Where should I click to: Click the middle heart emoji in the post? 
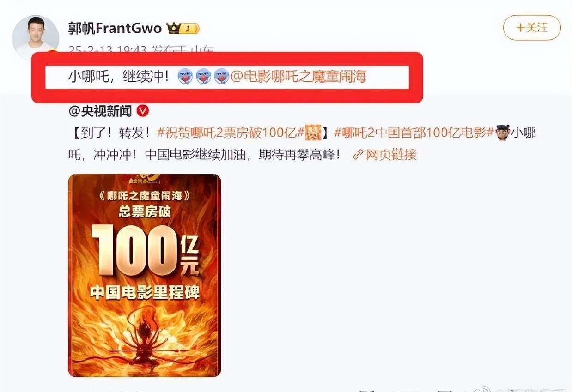pyautogui.click(x=203, y=76)
